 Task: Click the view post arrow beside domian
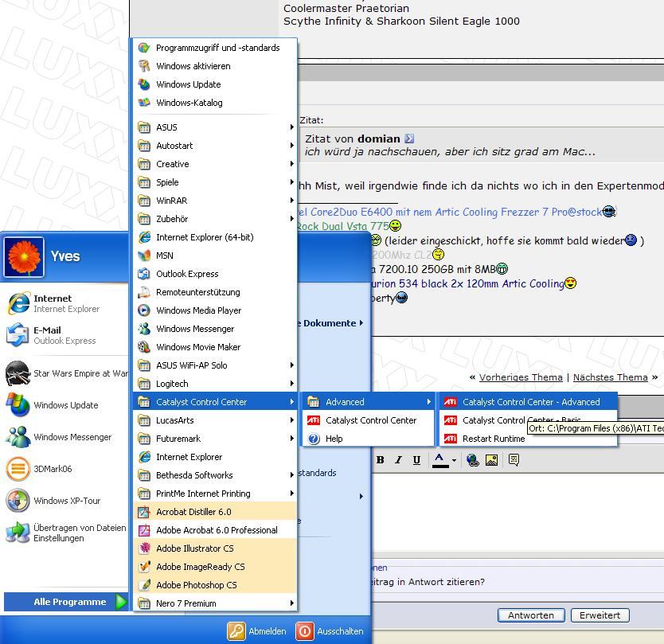click(x=409, y=139)
